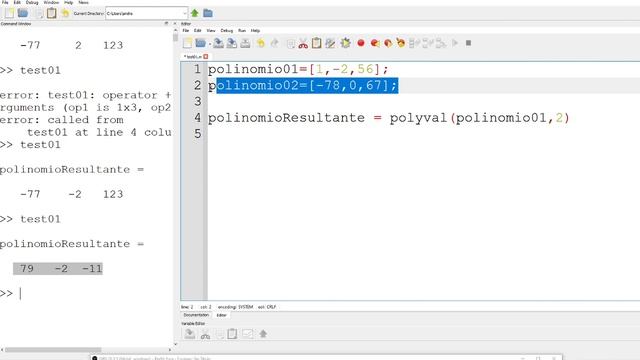The image size is (640, 360).
Task: Click debug Step icon
Action: [414, 43]
